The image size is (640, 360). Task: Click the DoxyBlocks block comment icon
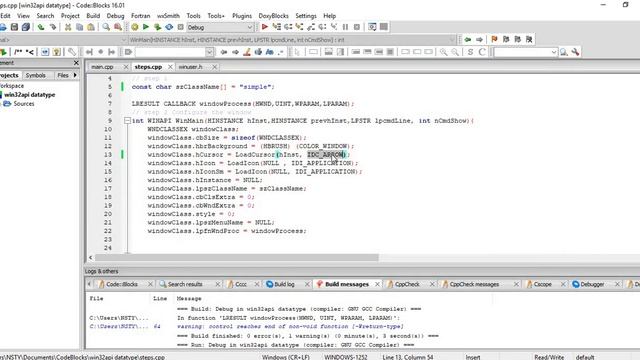[18, 52]
